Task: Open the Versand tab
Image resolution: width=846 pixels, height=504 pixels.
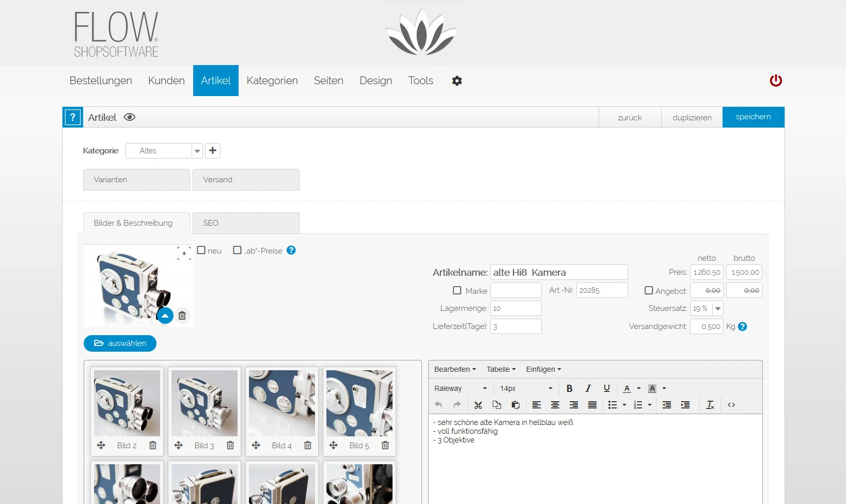Action: click(x=246, y=180)
